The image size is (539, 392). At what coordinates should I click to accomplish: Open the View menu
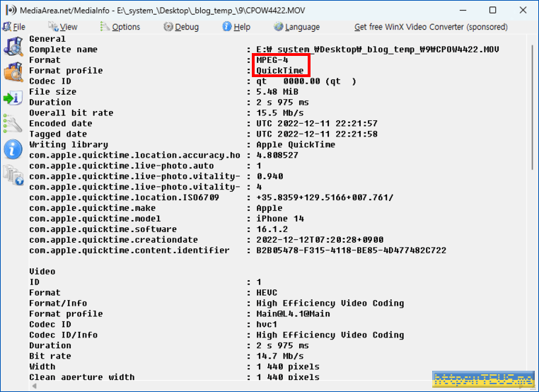coord(63,27)
